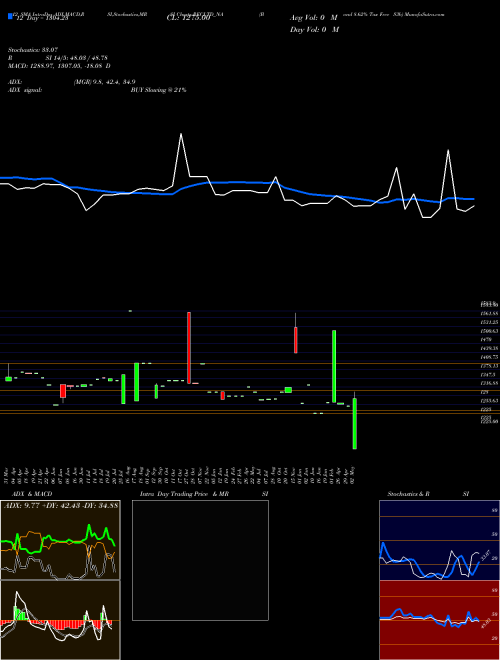Click the MACD values line starting 1288.97

59,66
